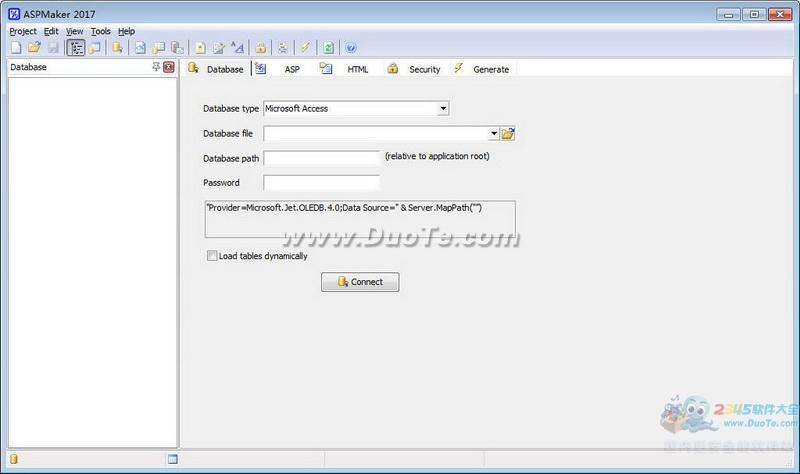Close the Database side panel

pos(169,67)
